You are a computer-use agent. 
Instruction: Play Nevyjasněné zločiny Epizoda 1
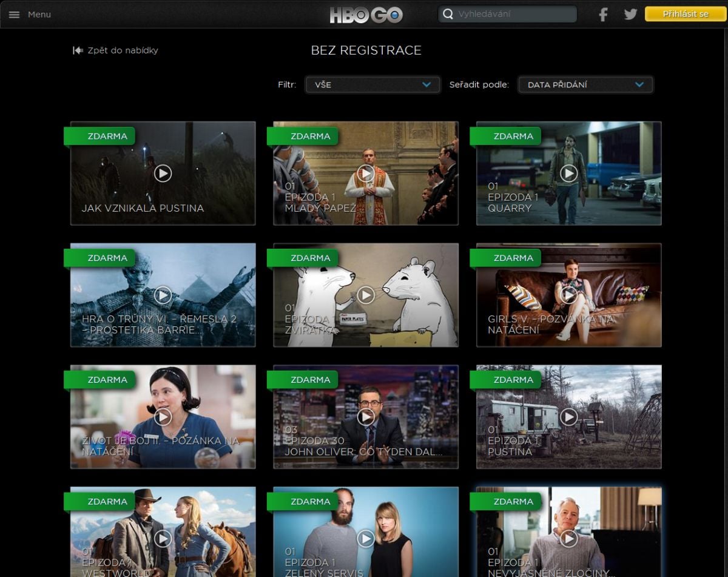pos(568,539)
